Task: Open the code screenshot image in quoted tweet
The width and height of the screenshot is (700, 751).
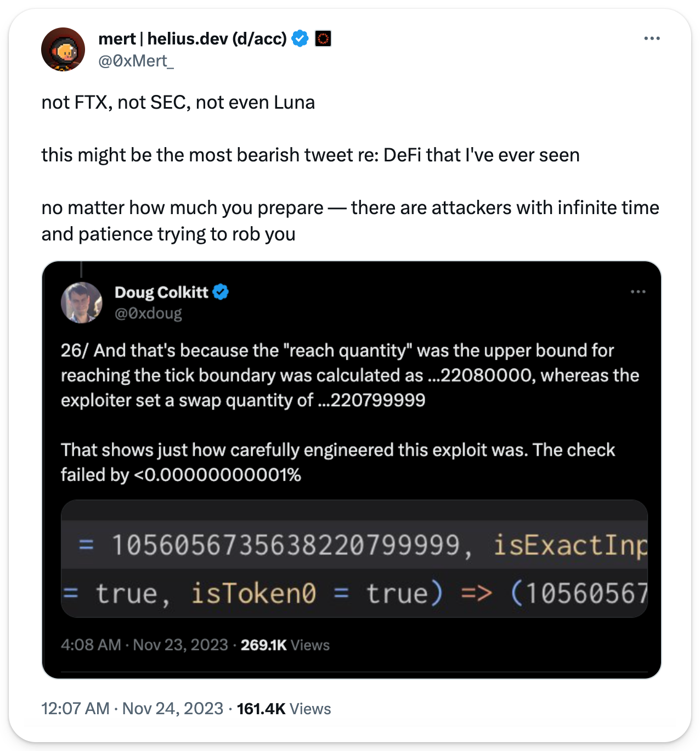Action: [354, 558]
